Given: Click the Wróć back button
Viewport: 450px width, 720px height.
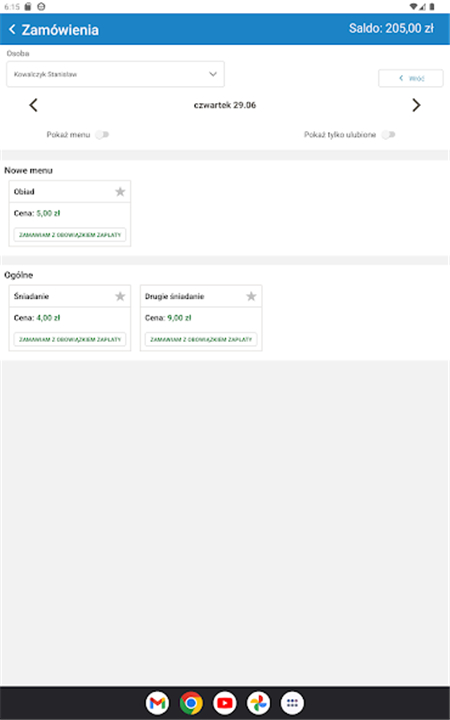Looking at the screenshot, I should point(411,78).
